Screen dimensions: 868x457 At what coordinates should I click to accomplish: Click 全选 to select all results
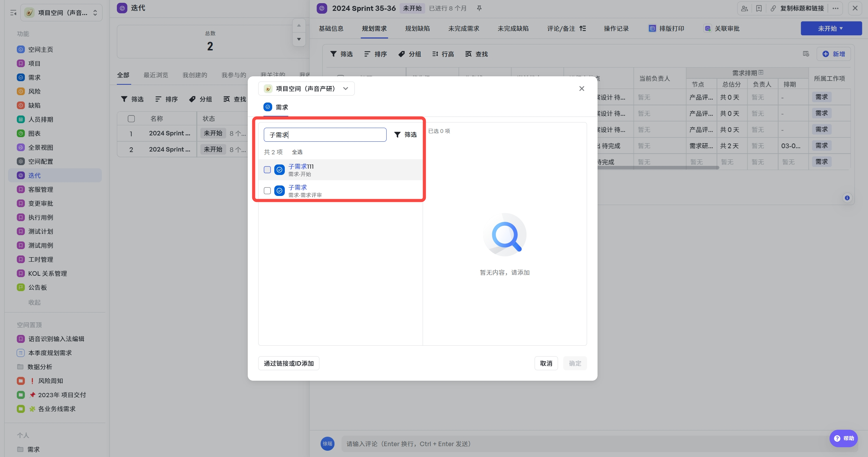click(x=297, y=152)
